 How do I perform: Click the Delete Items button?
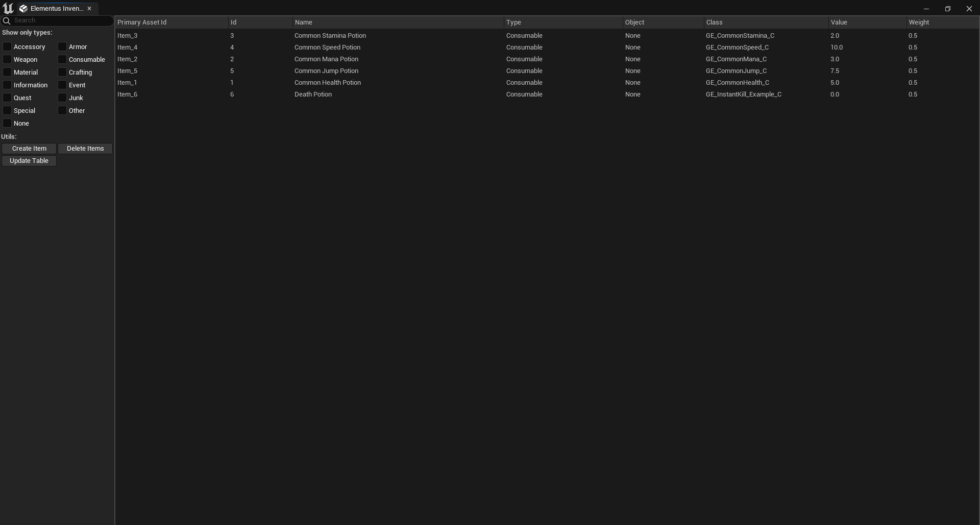[x=85, y=148]
